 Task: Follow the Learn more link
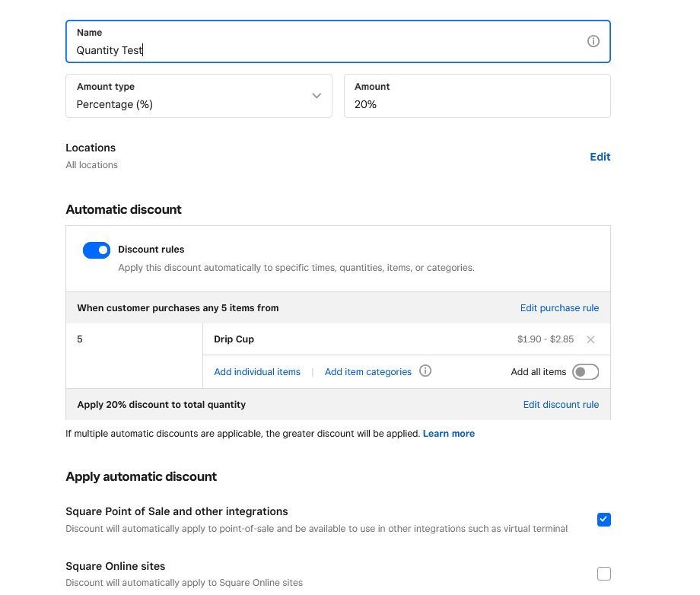coord(449,434)
